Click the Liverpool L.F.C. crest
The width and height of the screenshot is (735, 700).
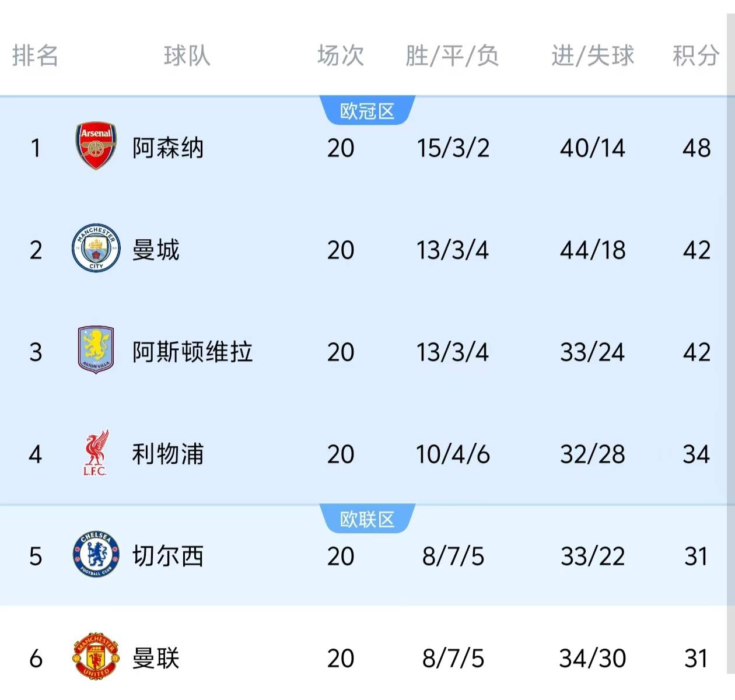click(96, 453)
